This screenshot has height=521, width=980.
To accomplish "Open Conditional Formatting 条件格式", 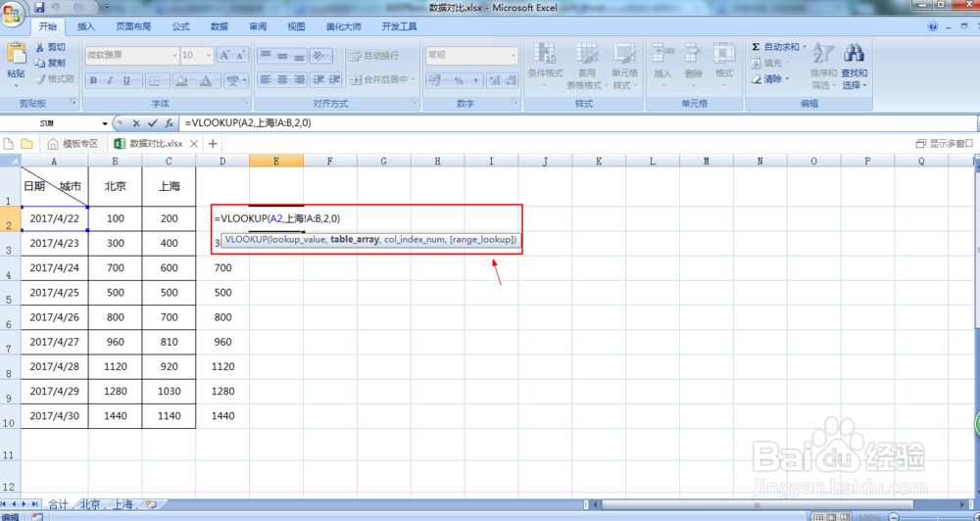I will pos(545,66).
